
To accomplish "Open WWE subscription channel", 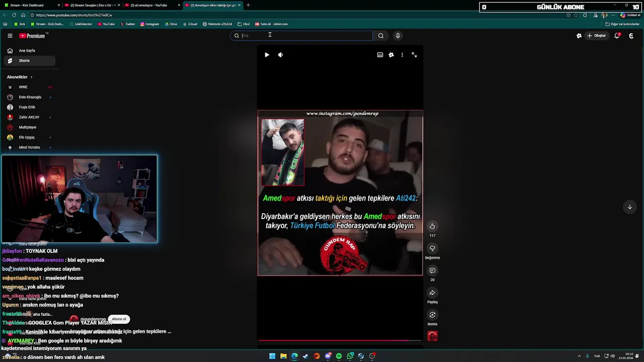I will point(29,87).
